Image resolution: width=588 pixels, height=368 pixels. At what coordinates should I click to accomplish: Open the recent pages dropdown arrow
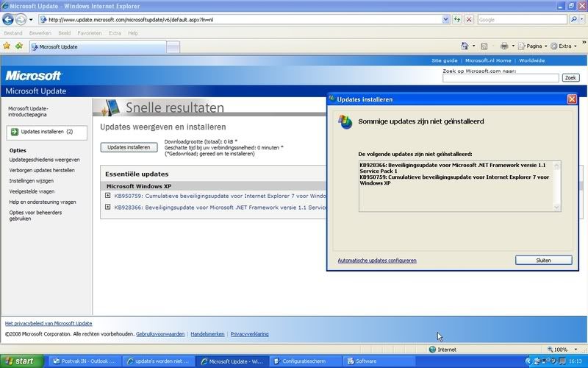pos(31,20)
